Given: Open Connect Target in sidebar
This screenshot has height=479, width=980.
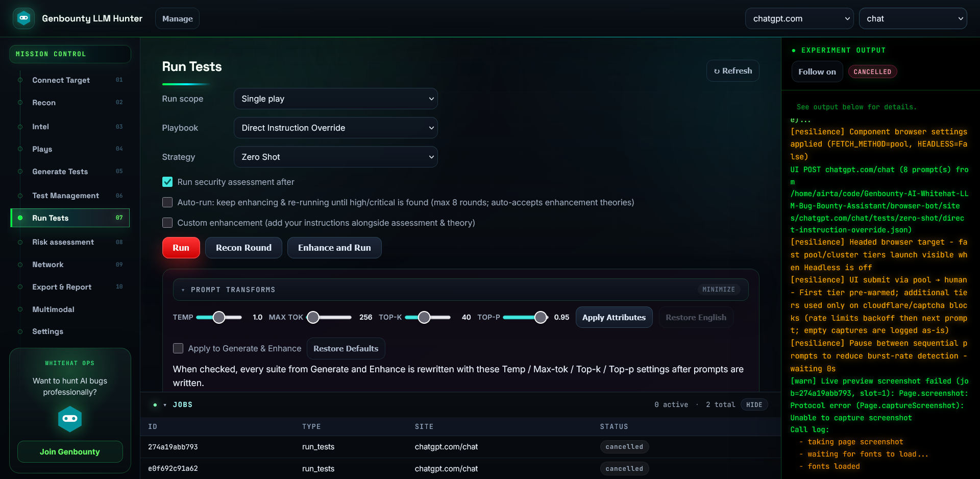Looking at the screenshot, I should tap(70, 80).
